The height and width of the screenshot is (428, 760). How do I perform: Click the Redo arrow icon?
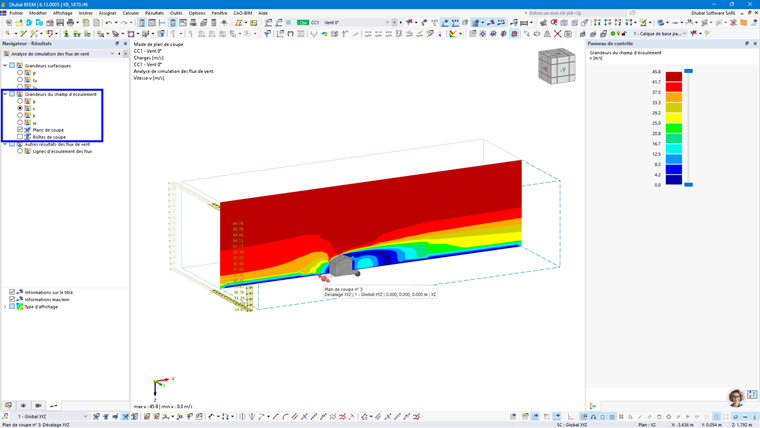(x=124, y=23)
